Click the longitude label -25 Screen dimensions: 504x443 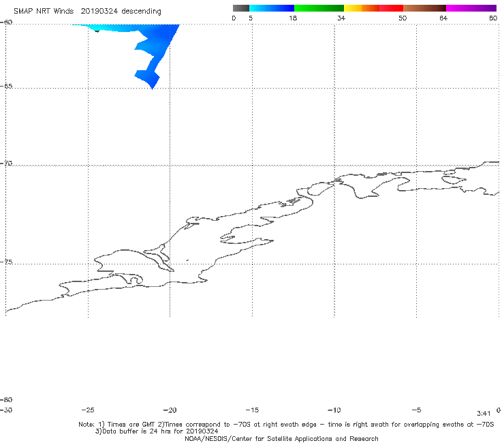click(88, 410)
